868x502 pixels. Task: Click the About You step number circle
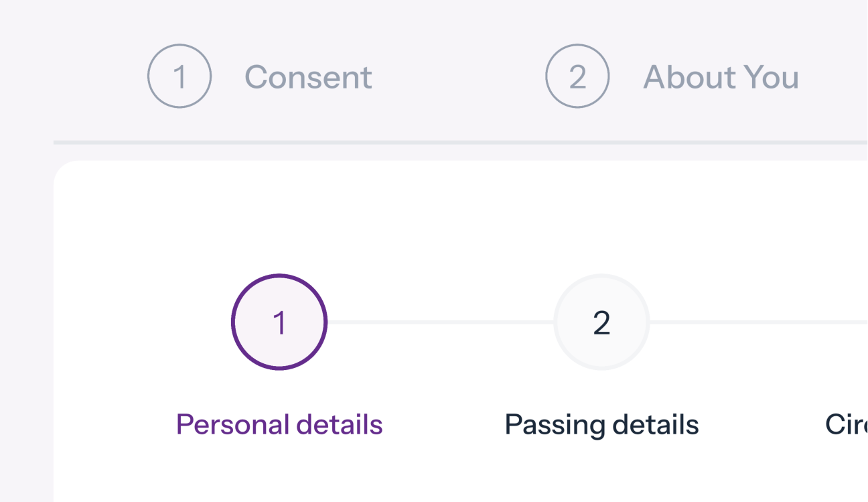pyautogui.click(x=577, y=76)
